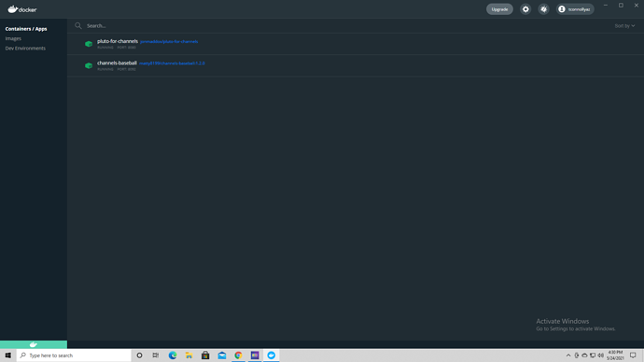Maximize the Docker window

[621, 6]
